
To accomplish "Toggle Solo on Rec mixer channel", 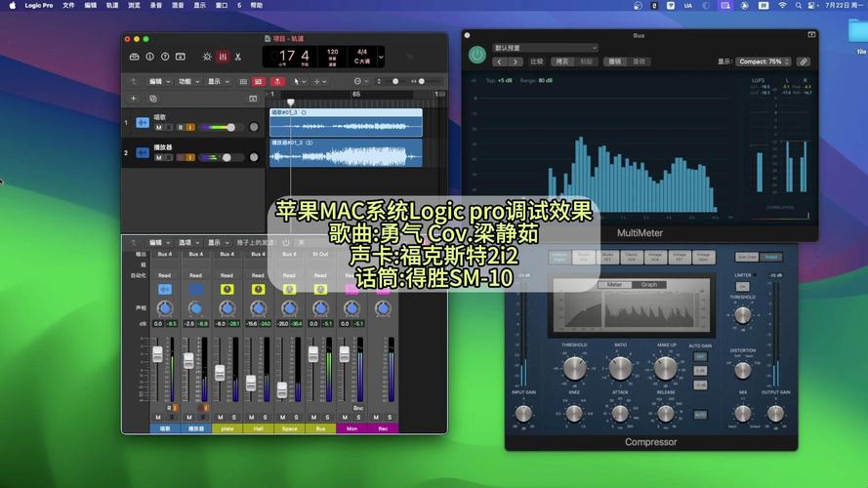I will click(x=390, y=417).
